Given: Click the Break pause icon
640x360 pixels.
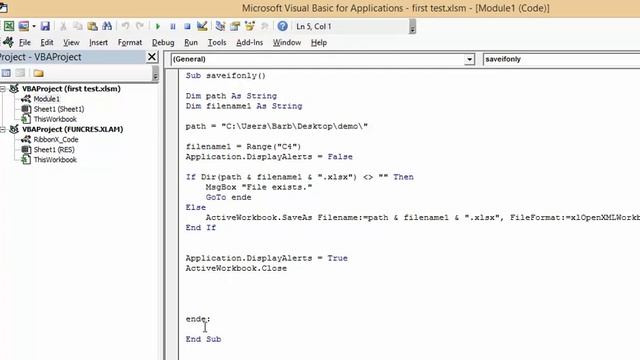Looking at the screenshot, I should (x=173, y=27).
